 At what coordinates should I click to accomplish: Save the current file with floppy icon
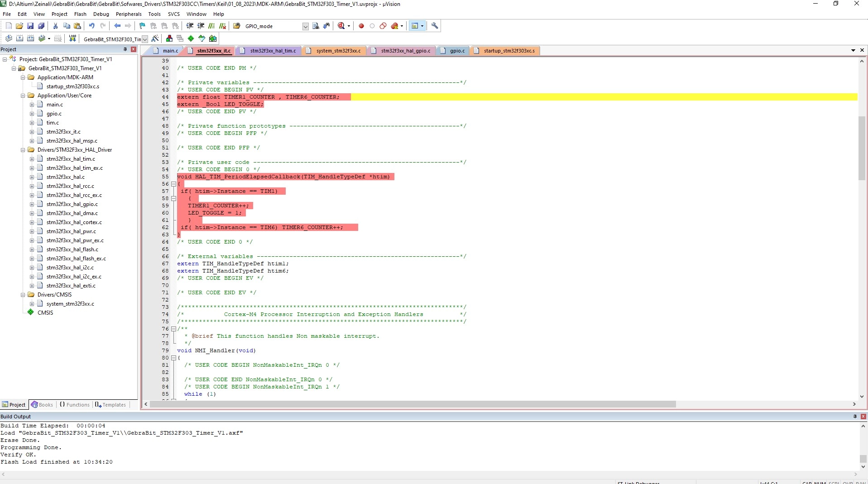click(30, 26)
